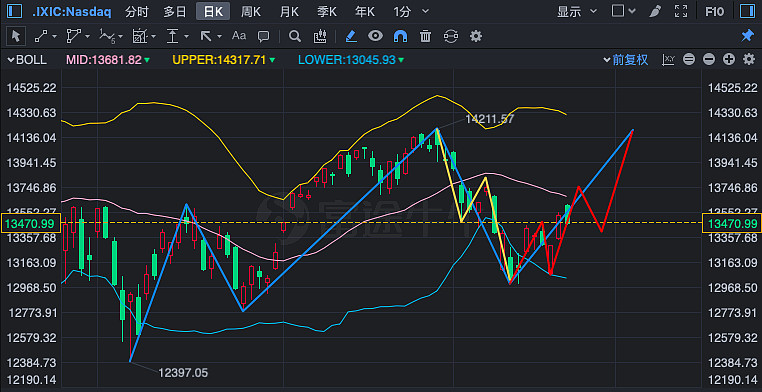This screenshot has width=762, height=392.
Task: Click the 14525.22 right axis label
Action: pyautogui.click(x=732, y=88)
